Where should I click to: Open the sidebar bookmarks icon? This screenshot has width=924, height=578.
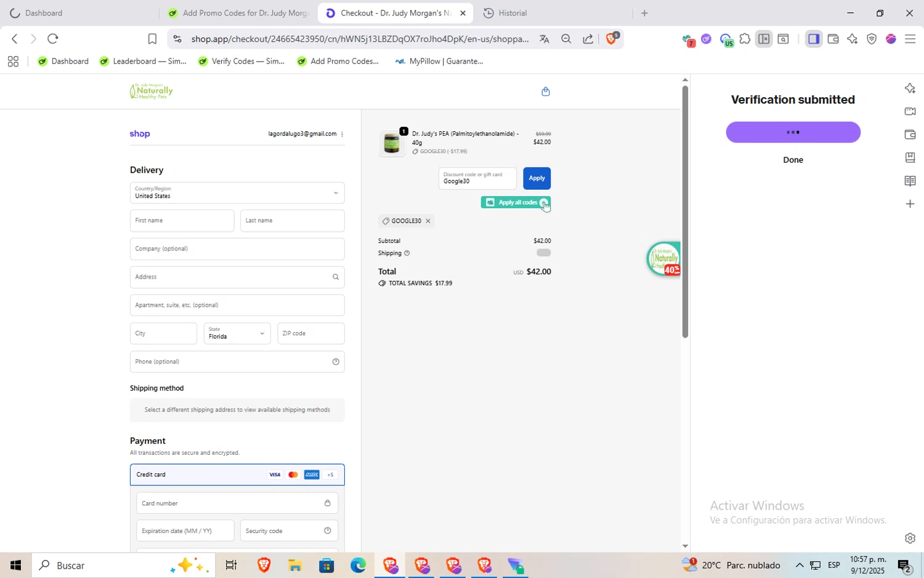(910, 158)
